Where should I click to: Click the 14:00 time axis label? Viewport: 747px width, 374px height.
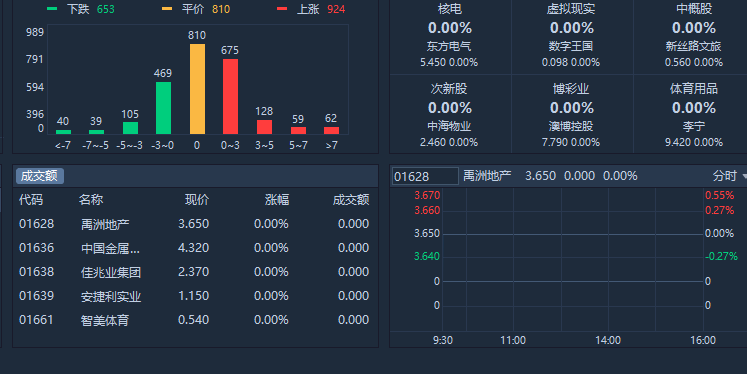coord(608,340)
